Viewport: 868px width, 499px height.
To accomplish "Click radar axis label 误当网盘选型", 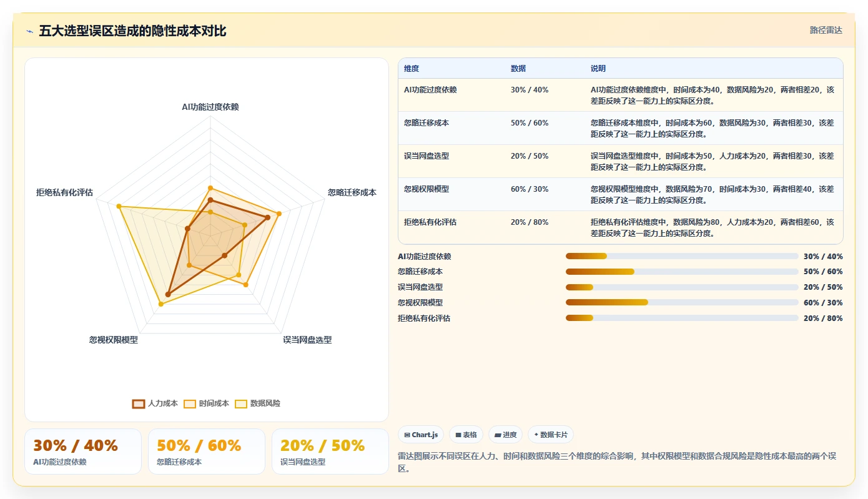I will point(307,340).
